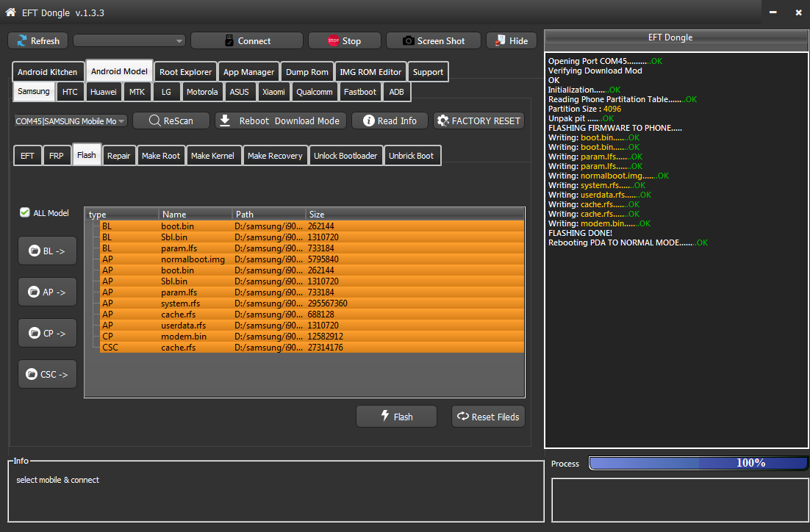Select the Flash sub-tab
The height and width of the screenshot is (532, 810).
pyautogui.click(x=86, y=155)
